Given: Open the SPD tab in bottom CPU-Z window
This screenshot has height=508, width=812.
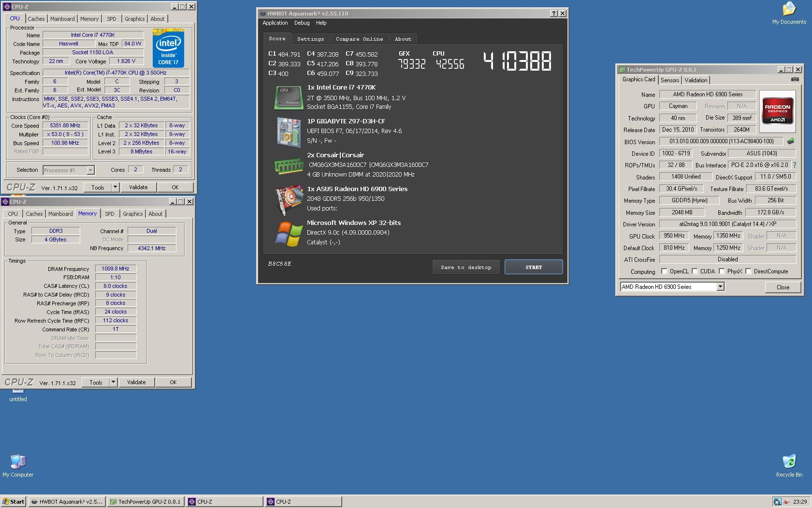Looking at the screenshot, I should 110,214.
